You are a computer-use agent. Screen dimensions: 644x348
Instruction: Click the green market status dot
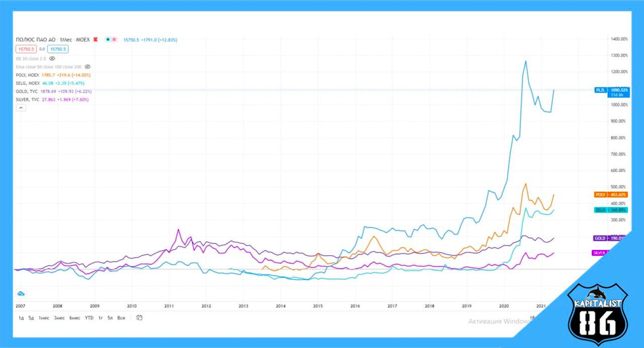click(108, 40)
